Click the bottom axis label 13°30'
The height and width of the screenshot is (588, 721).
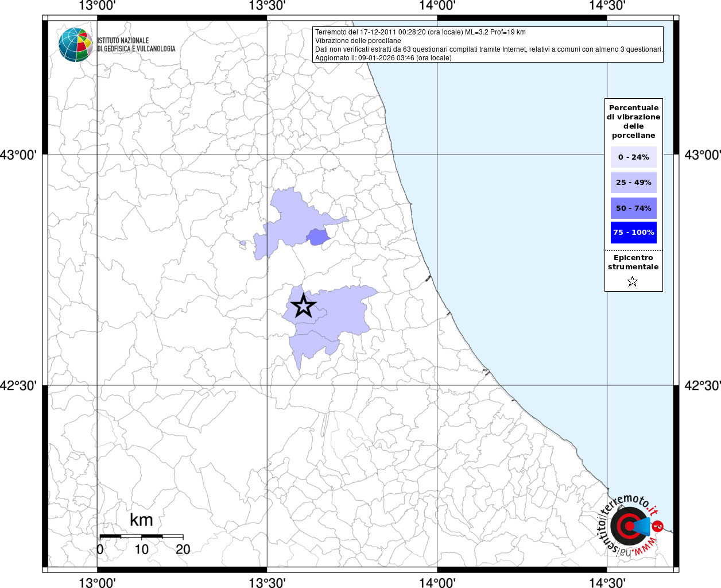[267, 582]
